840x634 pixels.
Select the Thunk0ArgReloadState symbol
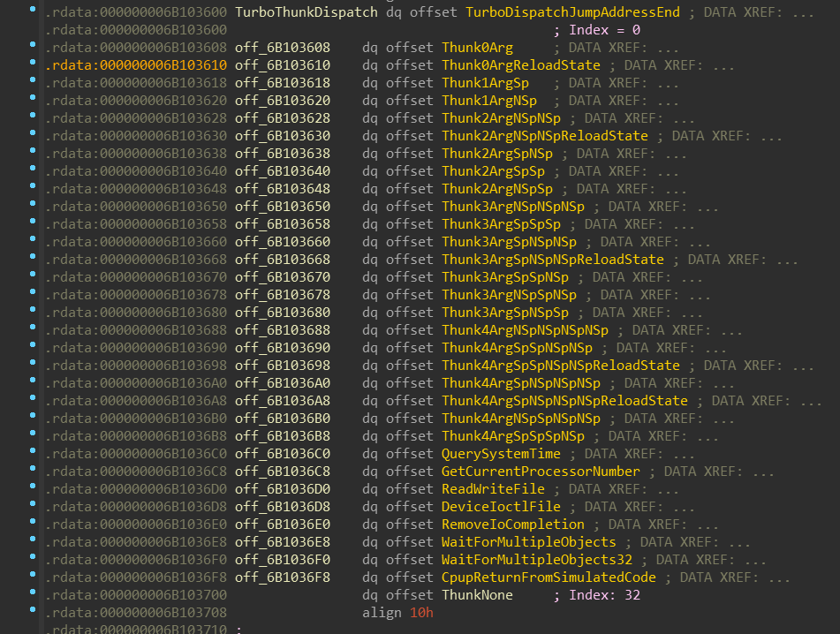[521, 64]
